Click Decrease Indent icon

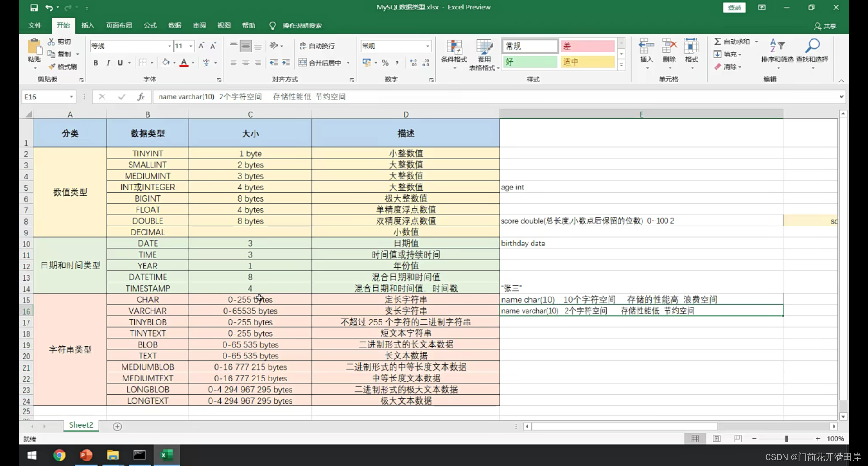tap(274, 63)
